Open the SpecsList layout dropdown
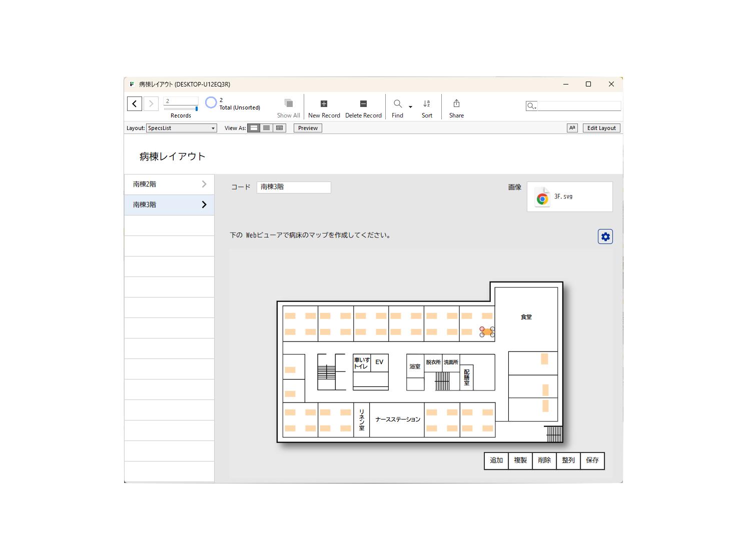This screenshot has width=747, height=560. [x=182, y=128]
